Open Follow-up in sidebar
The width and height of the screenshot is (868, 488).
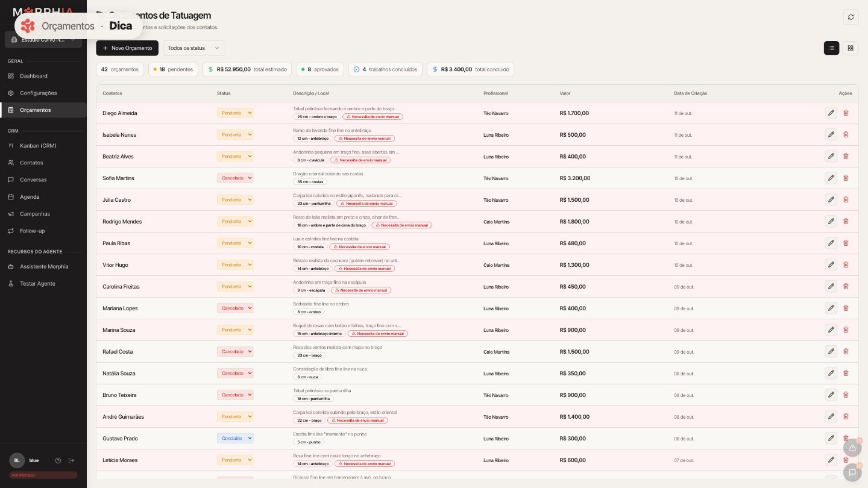pos(43,231)
